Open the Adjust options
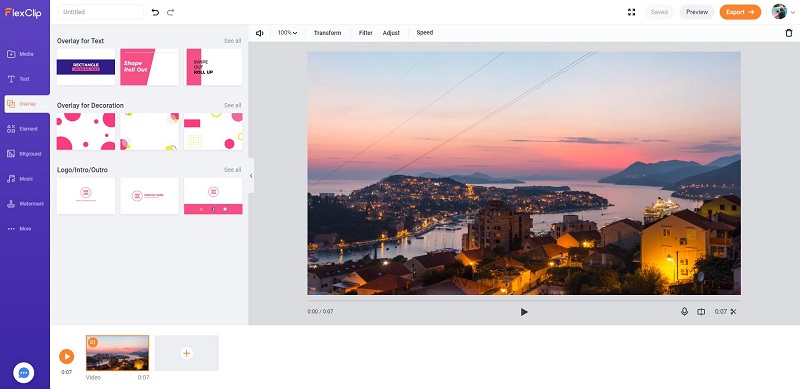Screen dimensions: 800x389 pyautogui.click(x=391, y=33)
